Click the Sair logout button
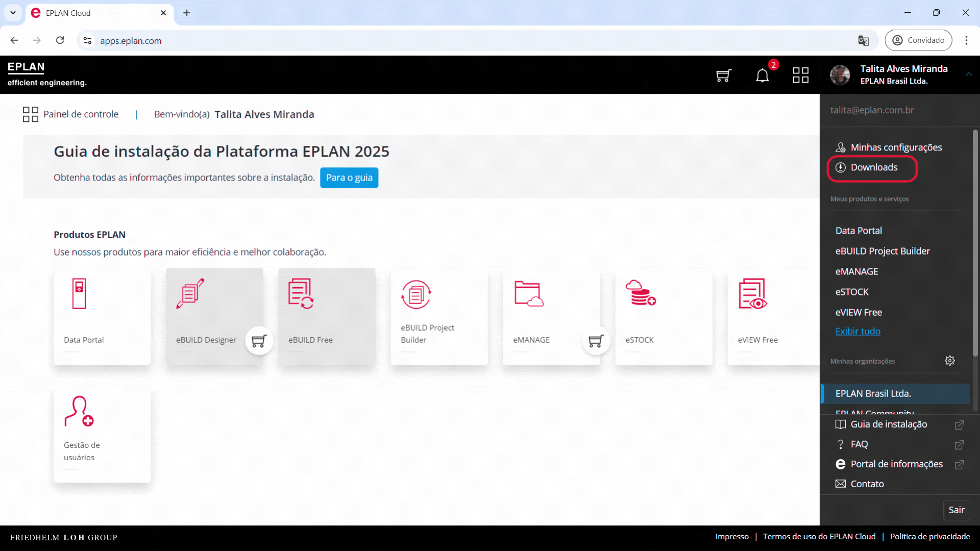The width and height of the screenshot is (980, 551). click(956, 510)
